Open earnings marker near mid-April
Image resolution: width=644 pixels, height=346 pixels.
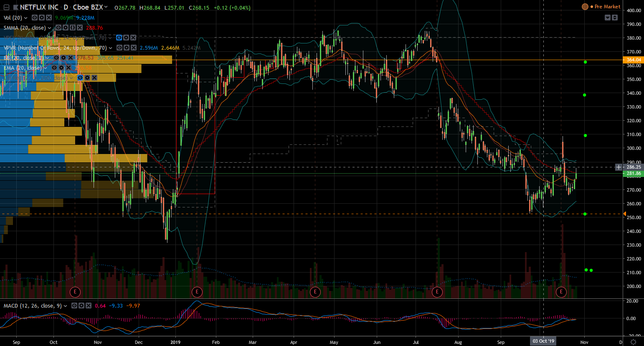tap(315, 291)
